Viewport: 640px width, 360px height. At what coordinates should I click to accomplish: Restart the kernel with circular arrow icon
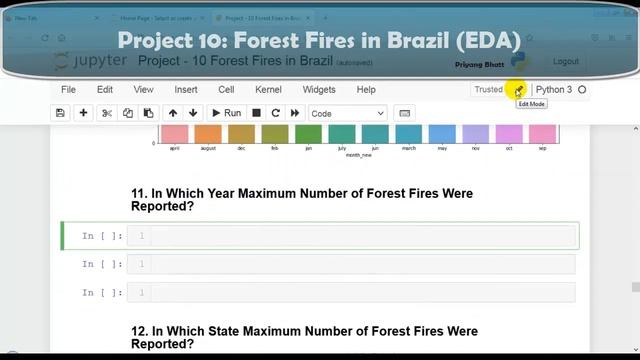point(276,113)
